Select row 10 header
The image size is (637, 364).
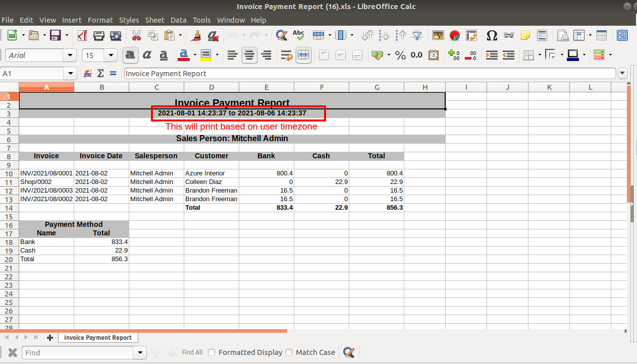pos(9,173)
